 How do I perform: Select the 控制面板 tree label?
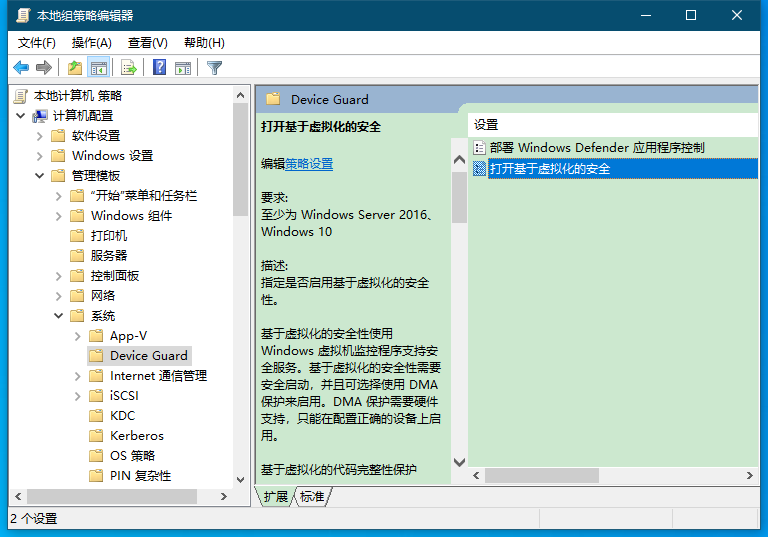pyautogui.click(x=115, y=275)
